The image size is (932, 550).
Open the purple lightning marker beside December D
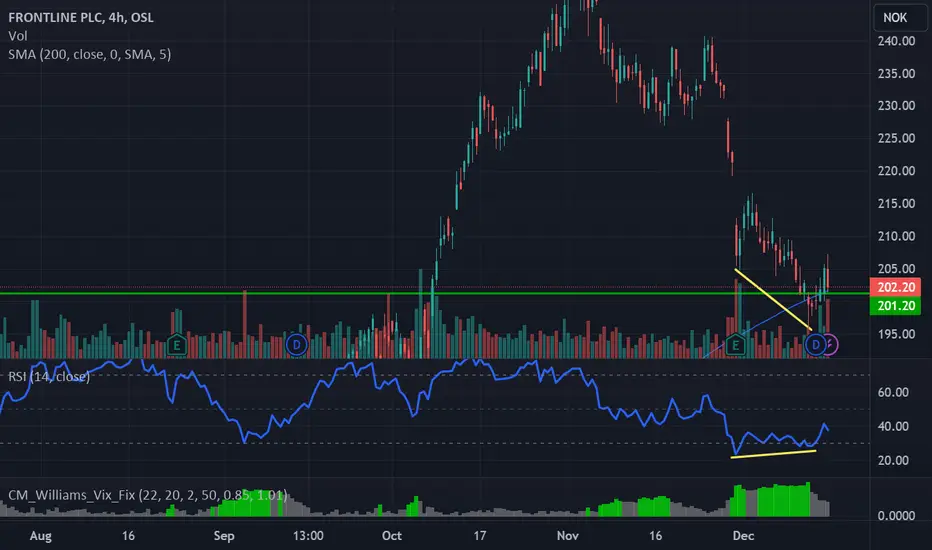[832, 344]
